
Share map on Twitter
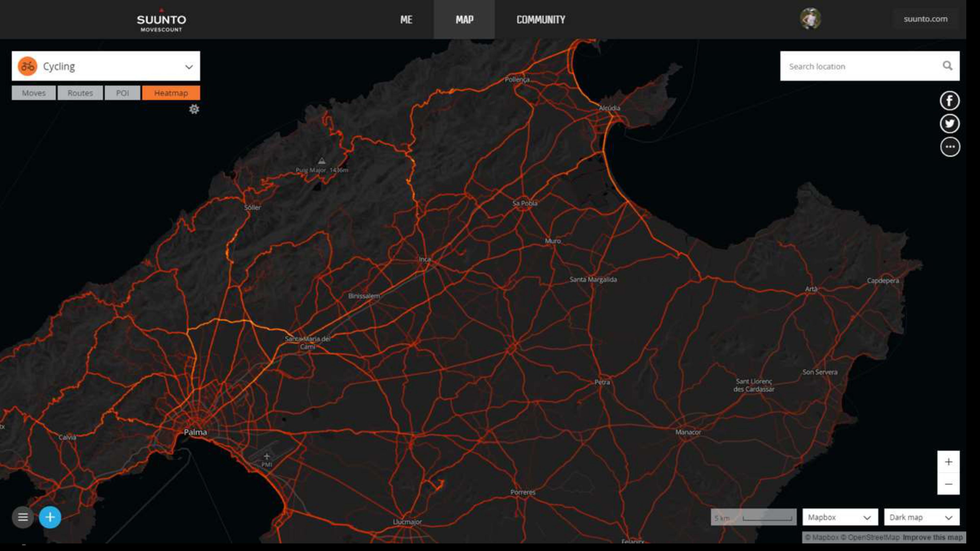[950, 124]
